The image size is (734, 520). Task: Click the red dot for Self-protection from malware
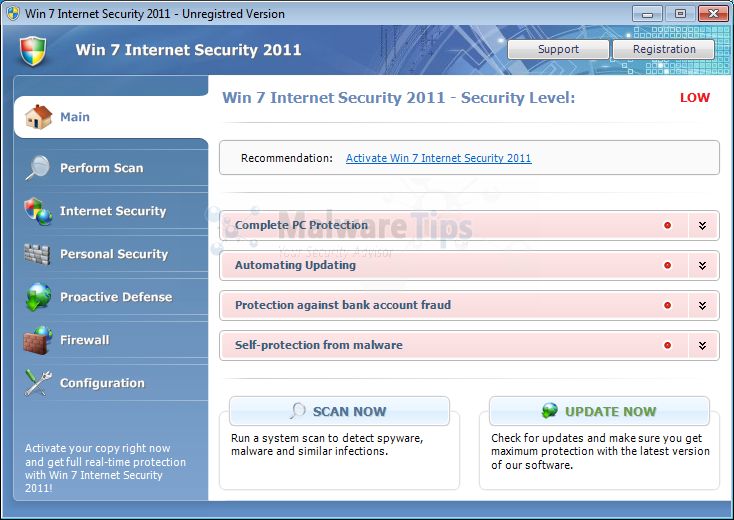pyautogui.click(x=667, y=345)
